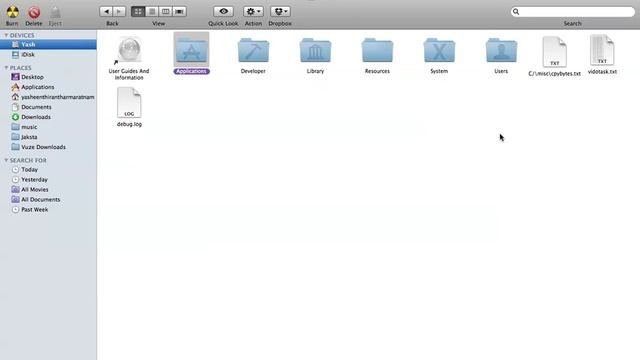
Task: Click the Developer folder name label
Action: click(x=253, y=71)
